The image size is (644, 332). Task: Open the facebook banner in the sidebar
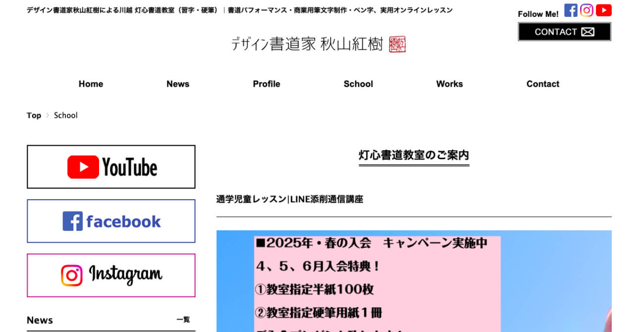click(111, 221)
